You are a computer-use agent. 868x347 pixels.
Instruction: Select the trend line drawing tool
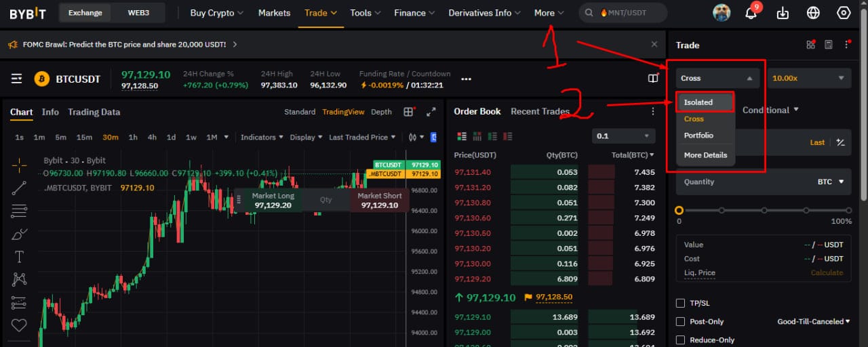click(x=19, y=188)
